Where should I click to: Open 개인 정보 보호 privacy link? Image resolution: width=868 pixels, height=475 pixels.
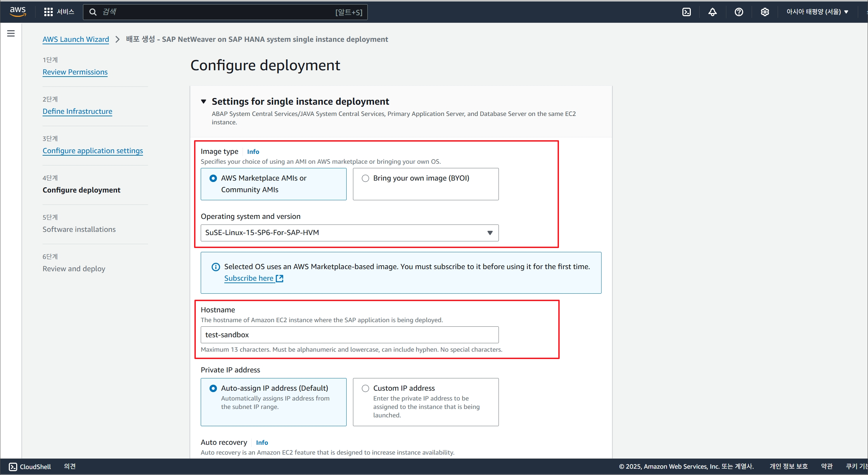(x=789, y=466)
